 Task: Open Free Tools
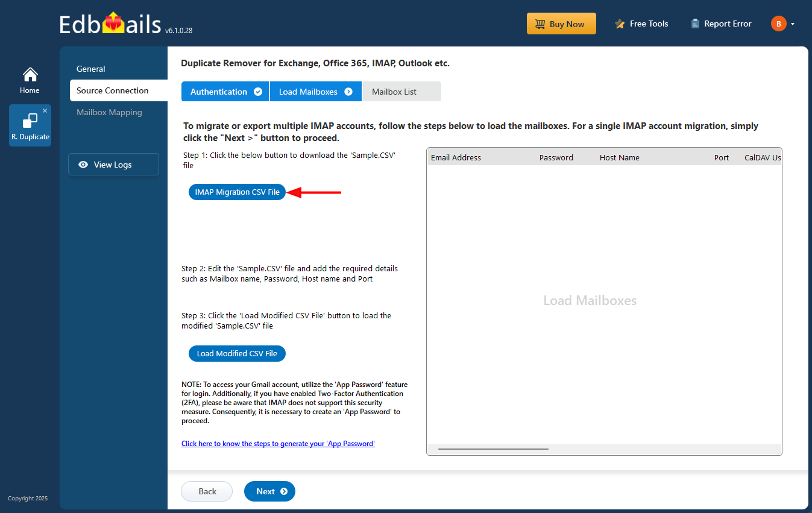pyautogui.click(x=641, y=24)
